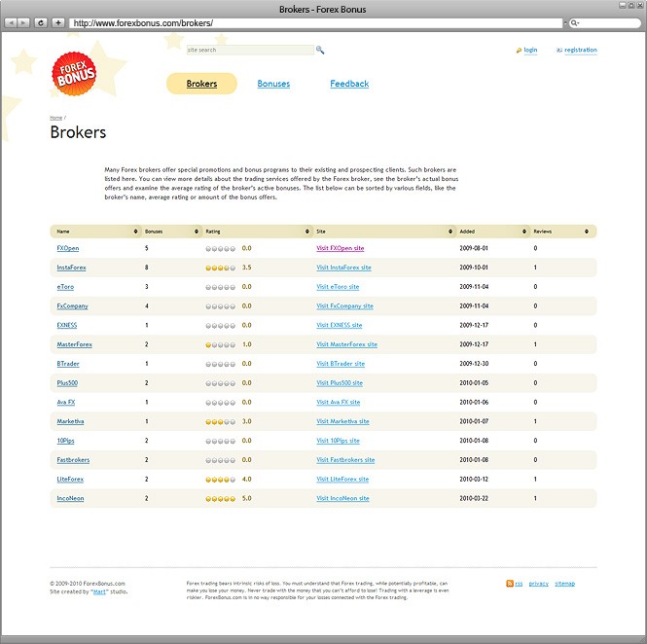Open the LiteForex broker link
Image resolution: width=647 pixels, height=644 pixels.
coord(70,480)
